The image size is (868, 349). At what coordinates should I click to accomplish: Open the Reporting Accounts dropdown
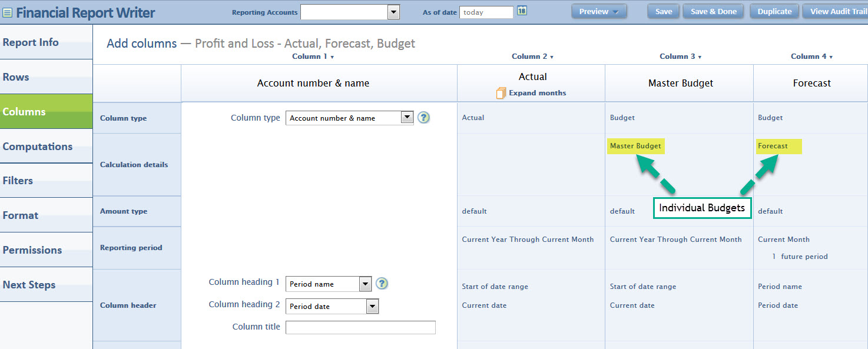(393, 12)
